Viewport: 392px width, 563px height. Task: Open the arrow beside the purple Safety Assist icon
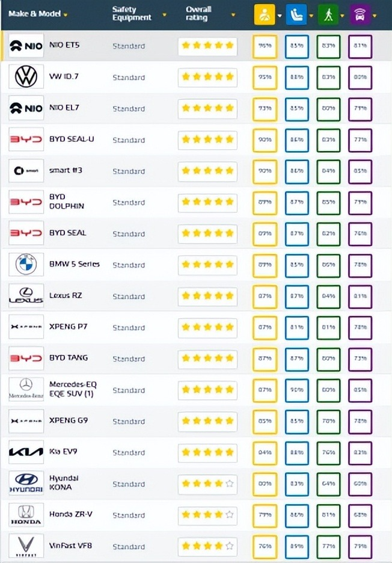pos(375,16)
